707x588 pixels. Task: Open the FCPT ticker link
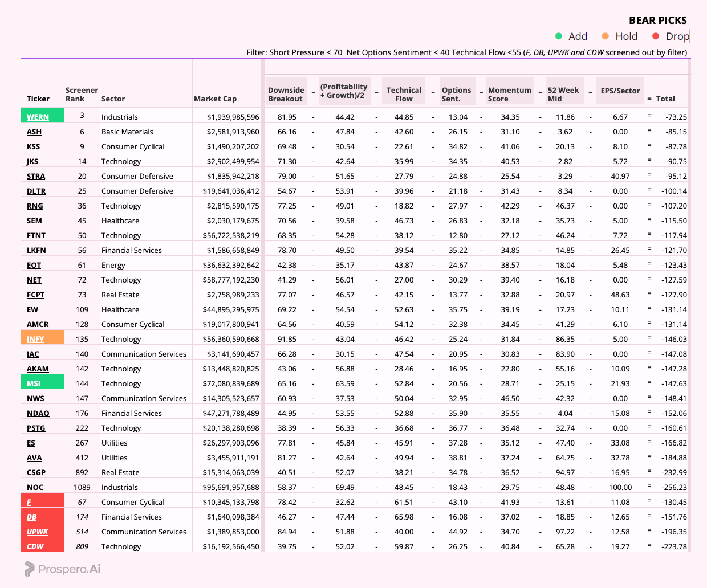35,295
